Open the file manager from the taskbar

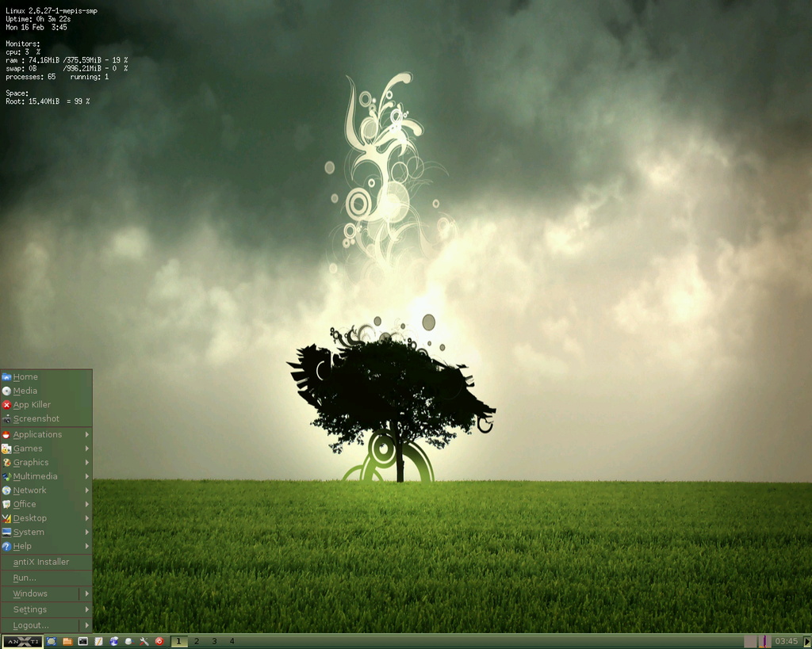(x=67, y=640)
